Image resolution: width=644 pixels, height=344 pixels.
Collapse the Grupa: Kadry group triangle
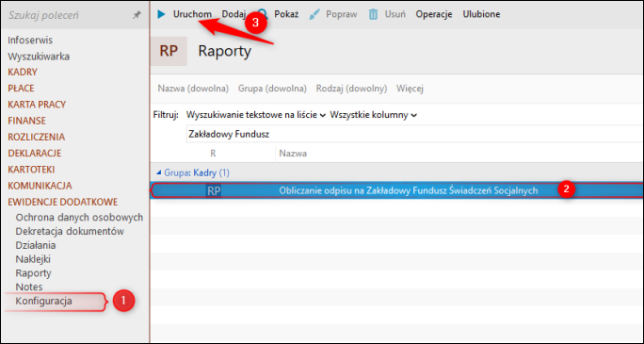coord(160,173)
